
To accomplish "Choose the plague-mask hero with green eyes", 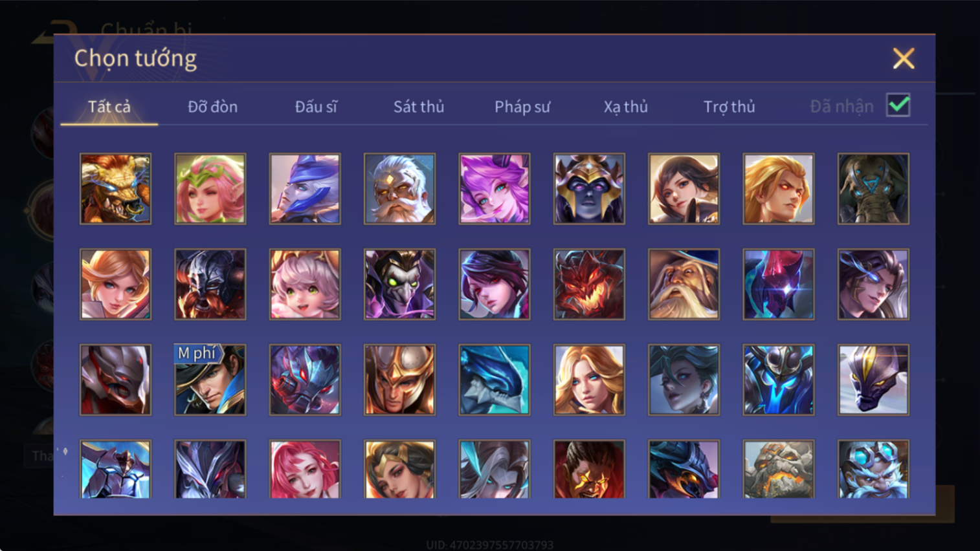I will (x=399, y=285).
